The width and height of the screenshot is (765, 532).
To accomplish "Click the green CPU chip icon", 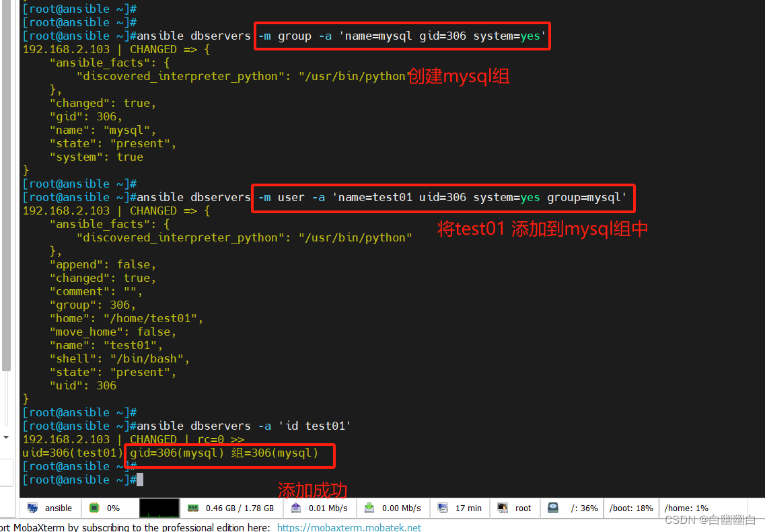I will point(95,508).
